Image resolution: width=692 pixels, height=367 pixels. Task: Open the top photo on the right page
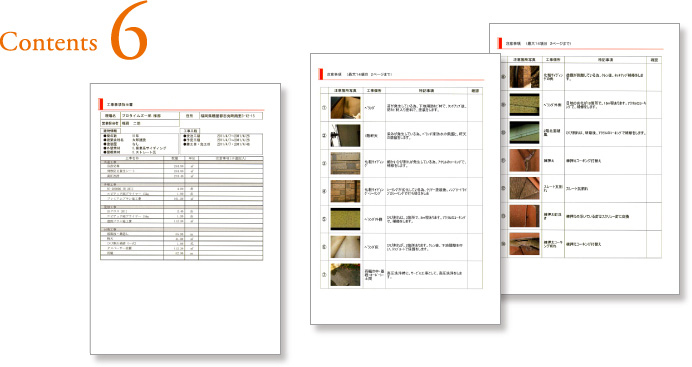coord(524,77)
